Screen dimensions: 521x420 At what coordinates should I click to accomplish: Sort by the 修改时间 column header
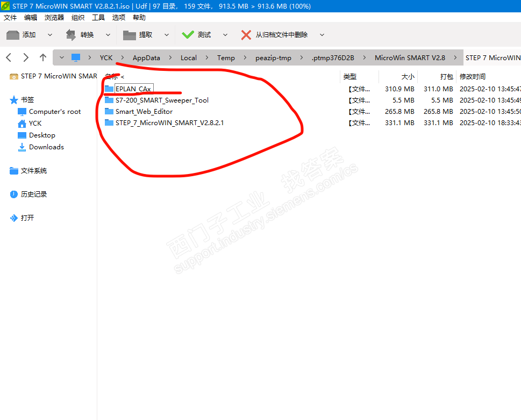pyautogui.click(x=473, y=77)
